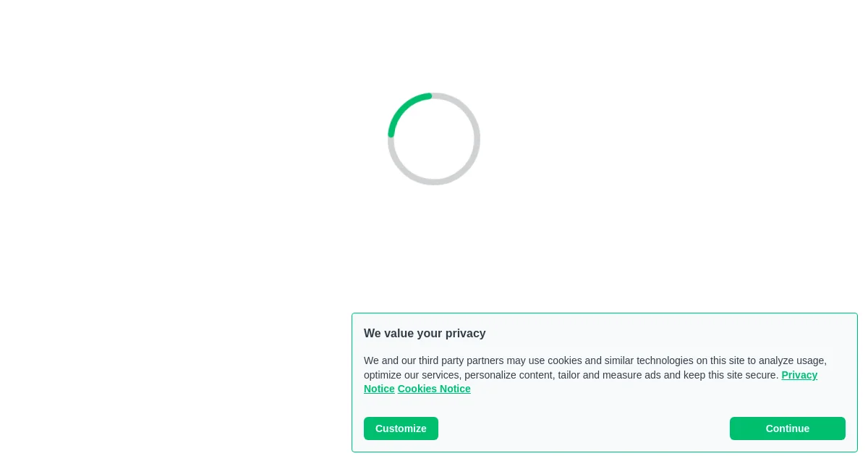Click the circular loading spinner
Screen dimensions: 868x456
point(434,139)
